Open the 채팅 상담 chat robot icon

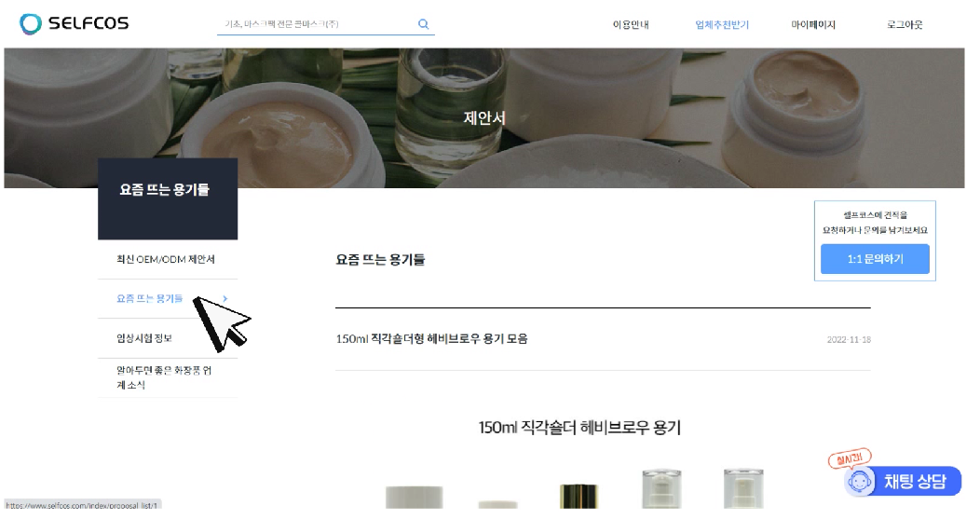coord(860,482)
